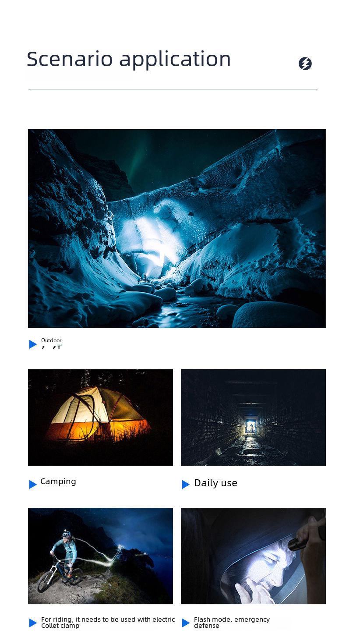Click the Camping caption text
Viewport: 346px width, 644px height.
[58, 481]
